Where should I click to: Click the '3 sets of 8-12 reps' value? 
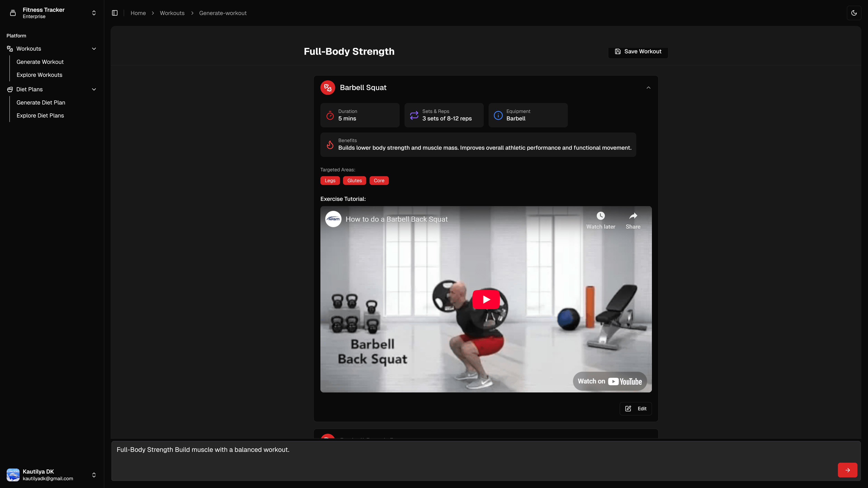[447, 119]
